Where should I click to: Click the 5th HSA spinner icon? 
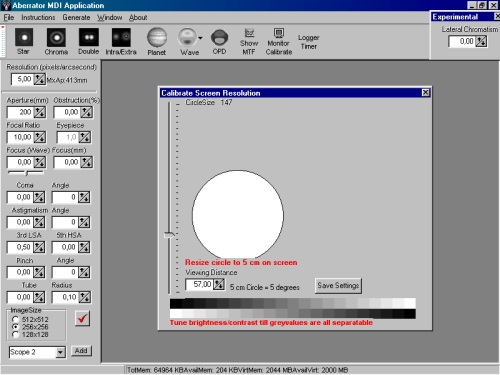tap(84, 247)
